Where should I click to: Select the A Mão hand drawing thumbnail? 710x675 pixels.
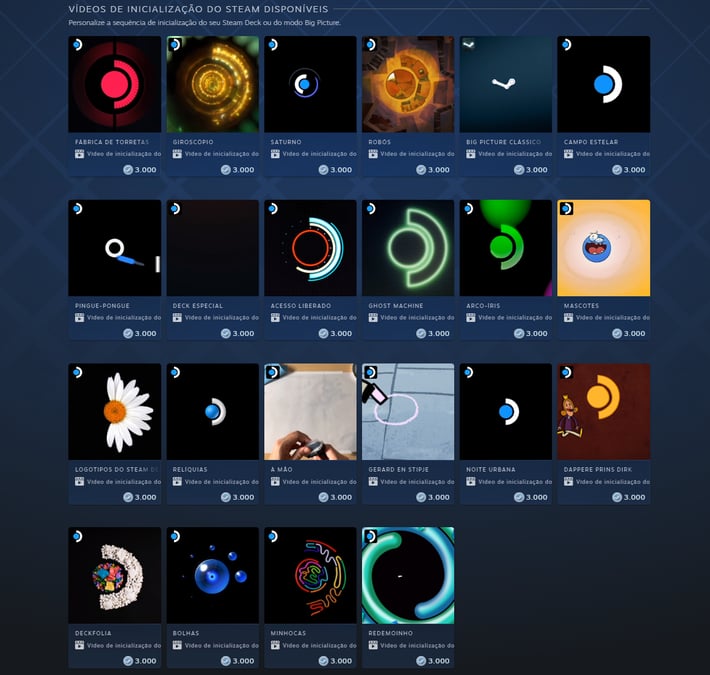(x=310, y=412)
